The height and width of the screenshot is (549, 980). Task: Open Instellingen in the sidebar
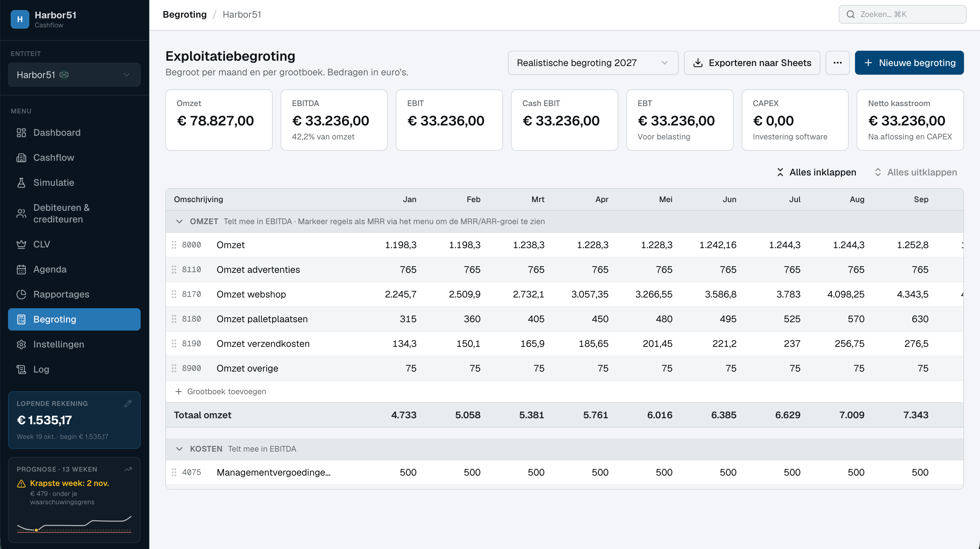74,345
